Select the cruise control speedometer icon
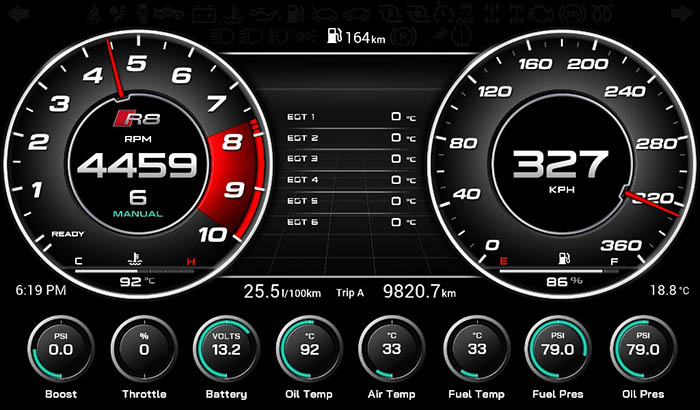 coord(443,14)
